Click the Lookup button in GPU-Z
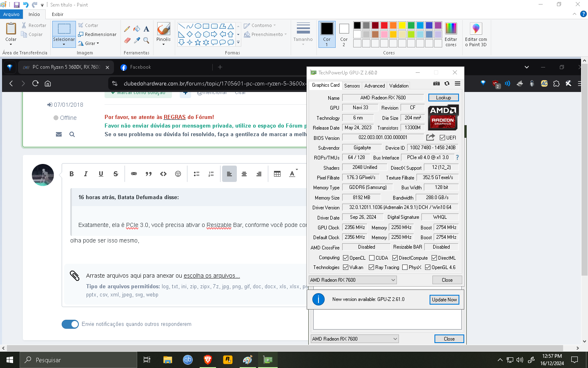Viewport: 588px width, 368px height. [x=443, y=98]
